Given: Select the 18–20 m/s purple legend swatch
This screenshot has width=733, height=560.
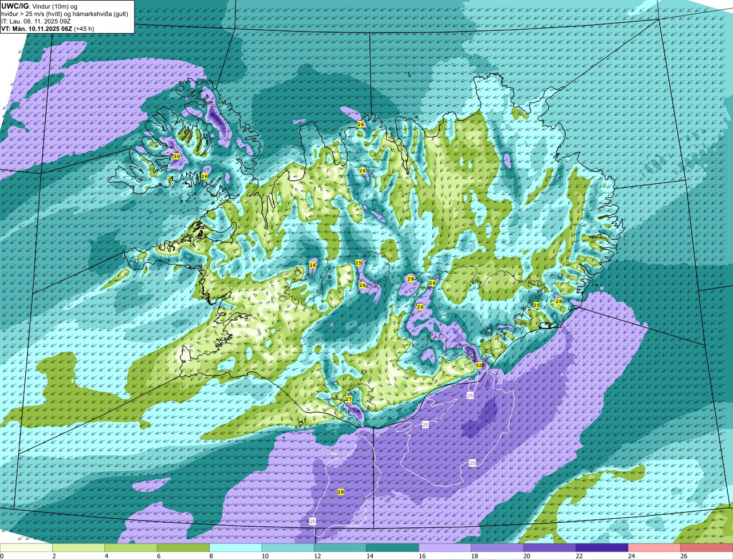Looking at the screenshot, I should point(497,547).
